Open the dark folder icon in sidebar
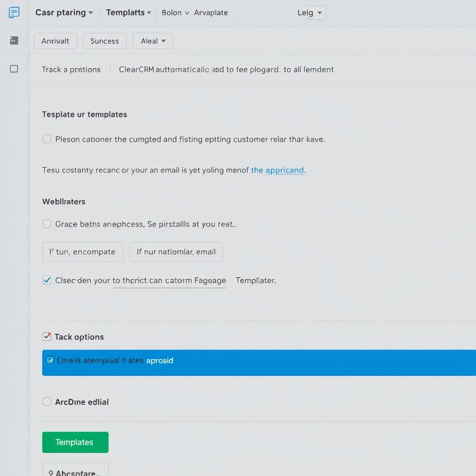This screenshot has width=476, height=476. point(14,41)
